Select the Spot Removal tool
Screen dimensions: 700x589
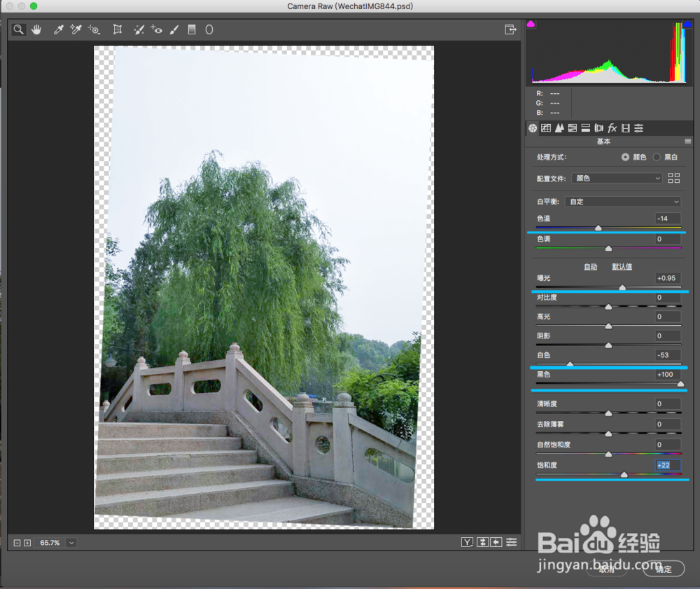(x=139, y=29)
